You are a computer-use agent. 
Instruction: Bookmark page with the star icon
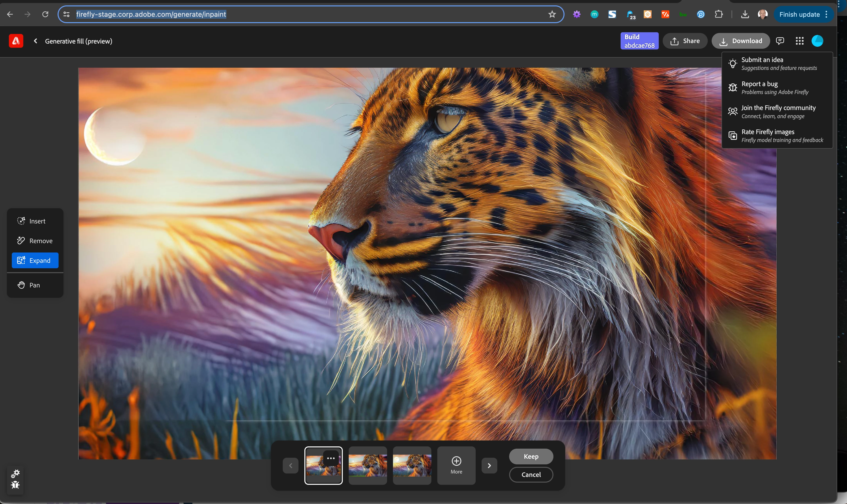click(552, 14)
